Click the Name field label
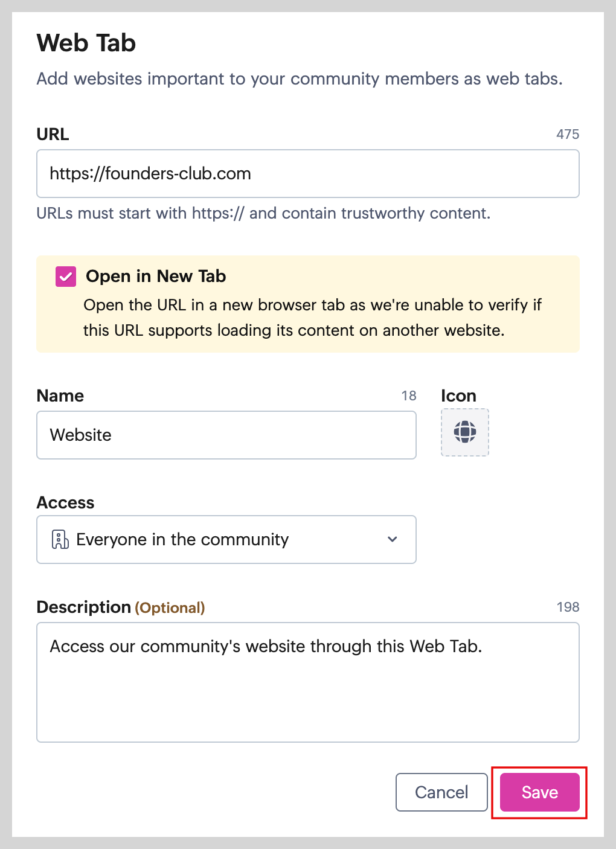Image resolution: width=616 pixels, height=849 pixels. pyautogui.click(x=60, y=396)
